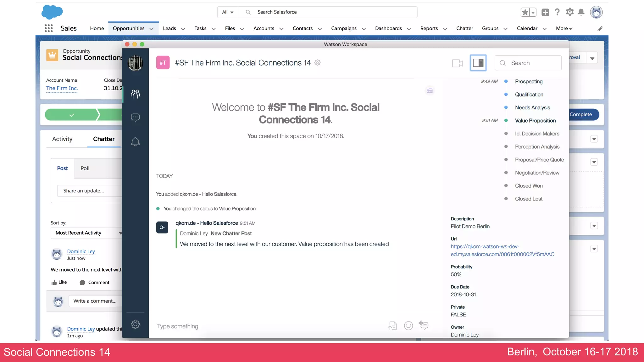Switch to the Chatter feed tab
The width and height of the screenshot is (644, 362).
(104, 139)
